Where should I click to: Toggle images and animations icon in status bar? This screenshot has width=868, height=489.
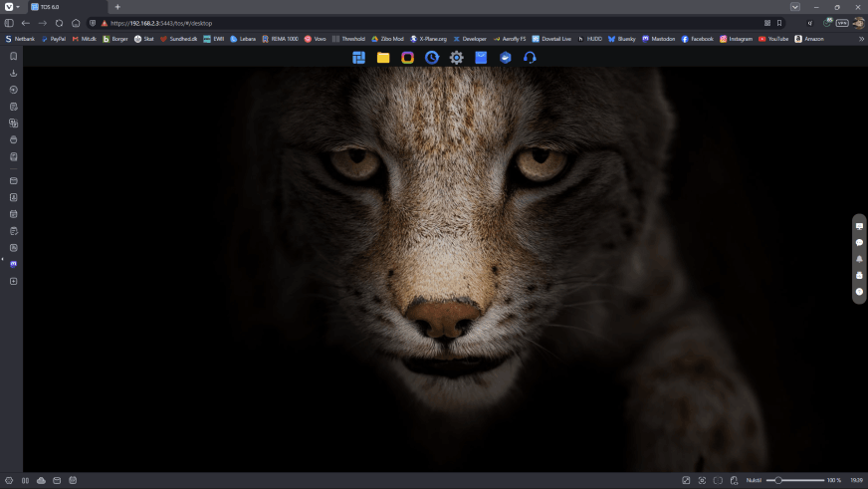point(686,481)
